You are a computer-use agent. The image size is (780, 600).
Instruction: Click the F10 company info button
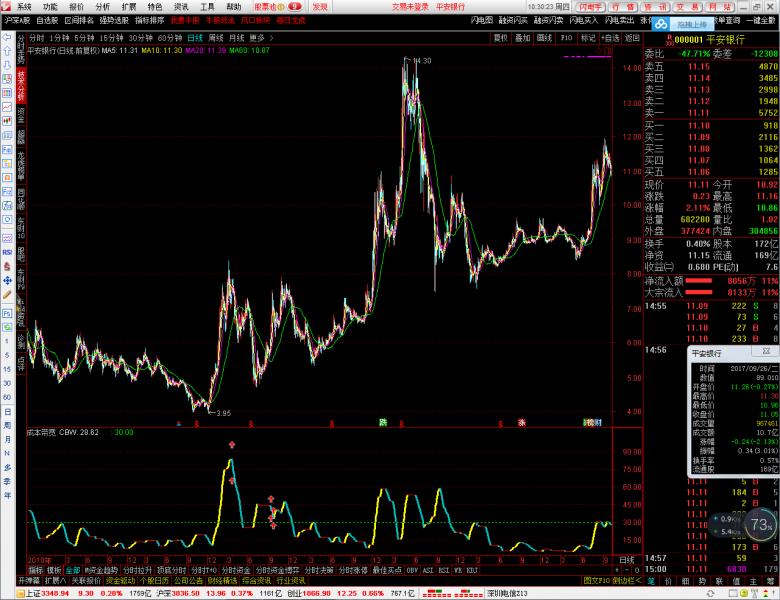click(566, 38)
